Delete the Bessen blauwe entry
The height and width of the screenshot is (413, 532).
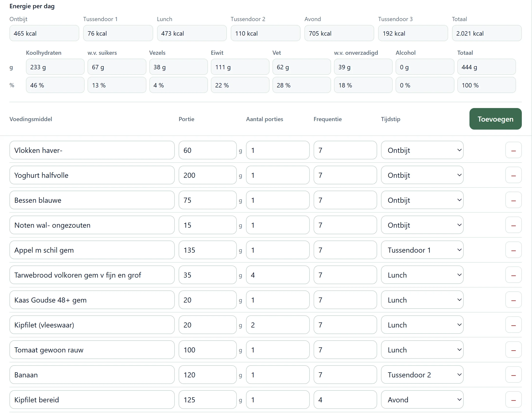pyautogui.click(x=513, y=200)
